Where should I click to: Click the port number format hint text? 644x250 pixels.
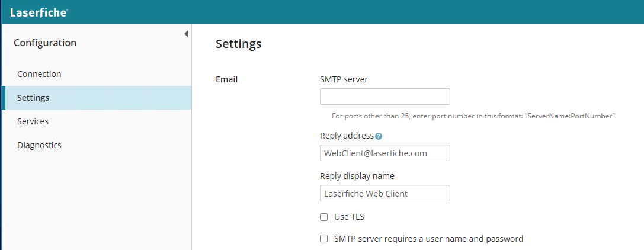[473, 116]
